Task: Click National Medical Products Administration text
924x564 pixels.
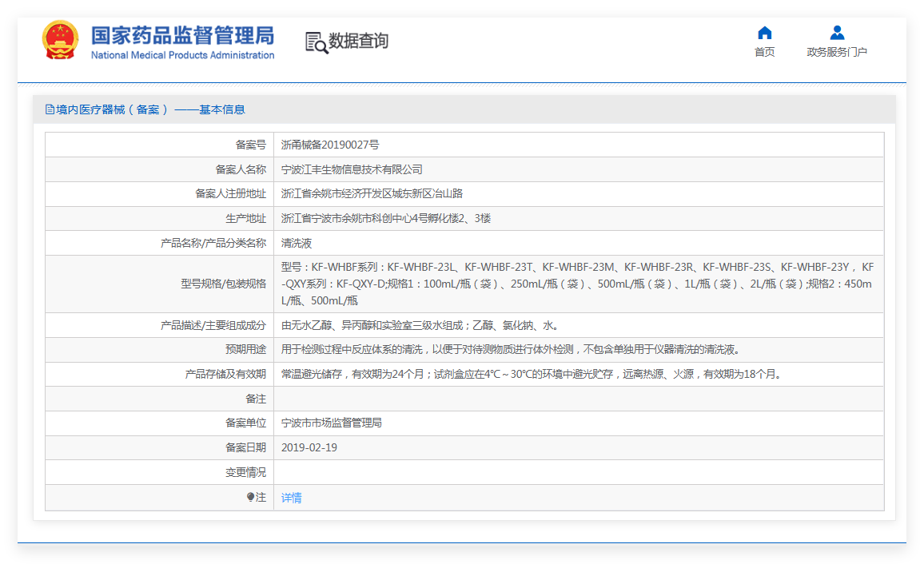Action: (x=183, y=55)
